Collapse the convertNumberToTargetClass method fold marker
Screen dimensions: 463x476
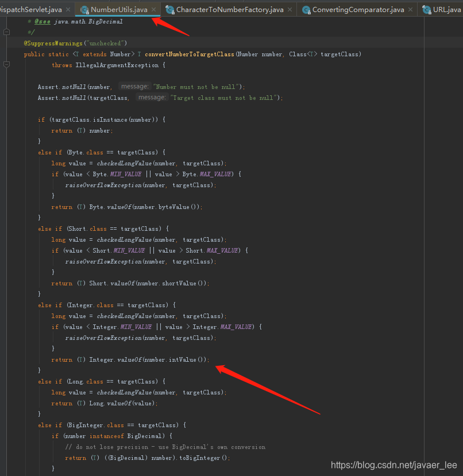click(6, 64)
